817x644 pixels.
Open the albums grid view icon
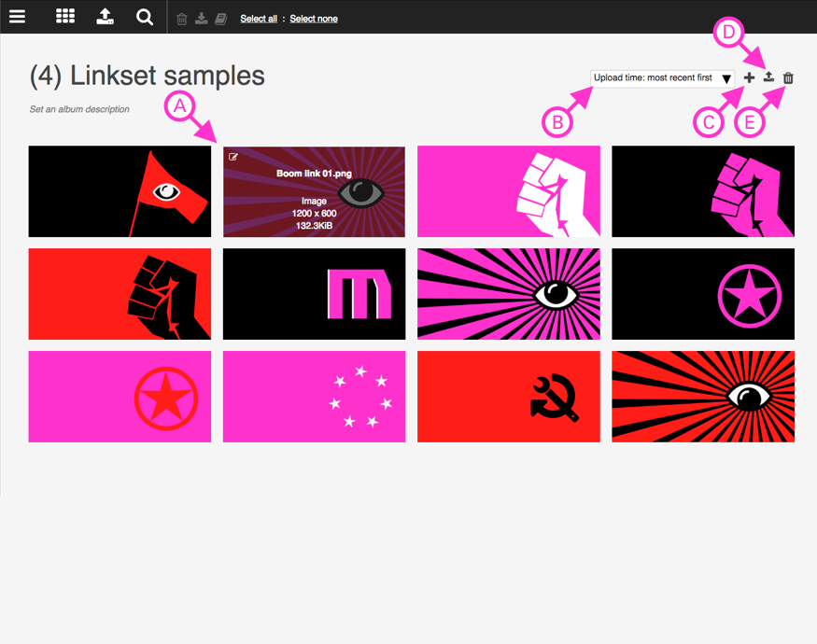[65, 16]
